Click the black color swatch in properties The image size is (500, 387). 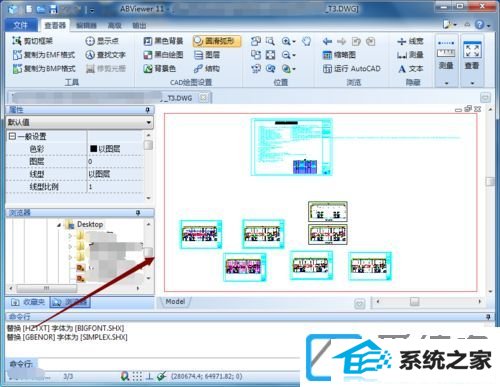coord(94,149)
